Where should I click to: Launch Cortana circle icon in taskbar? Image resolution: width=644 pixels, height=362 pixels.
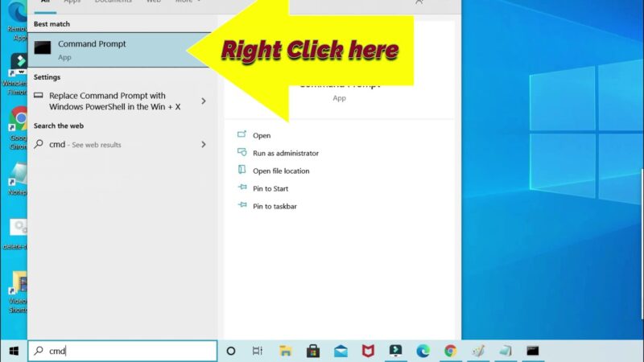coord(231,351)
